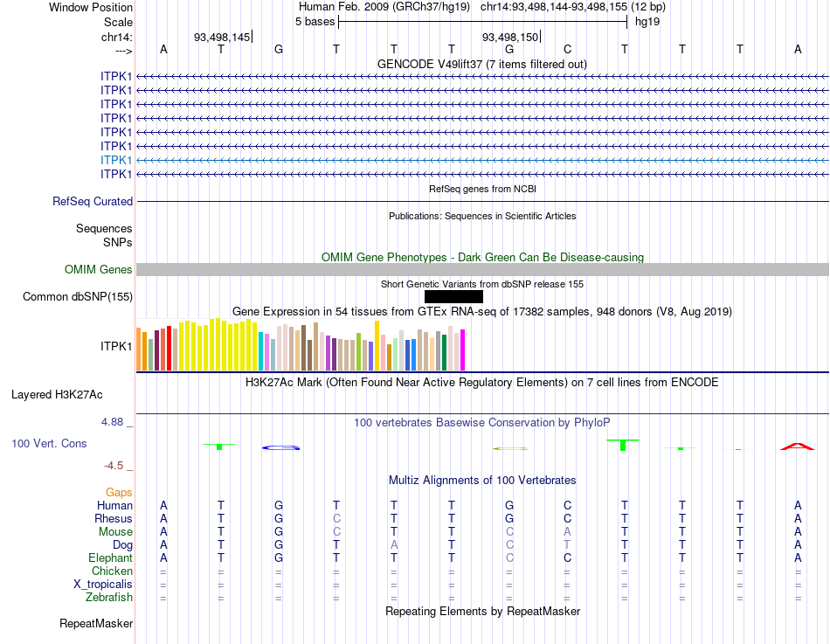This screenshot has height=644, width=830.
Task: Click the ITPK1 label beside GTEx chart
Action: click(x=116, y=346)
